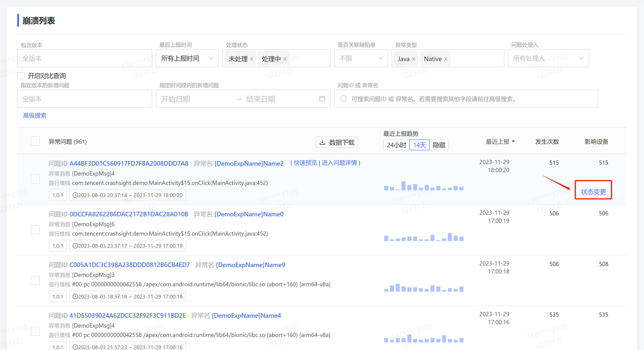644x350 pixels.
Task: Click trend chart of Name9 row
Action: [x=424, y=287]
